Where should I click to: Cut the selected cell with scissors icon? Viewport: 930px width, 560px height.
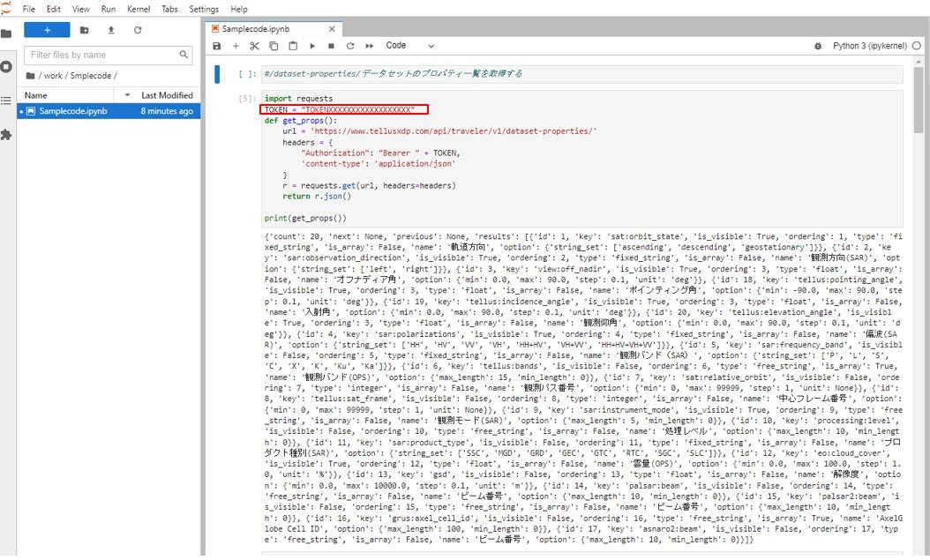pos(254,46)
